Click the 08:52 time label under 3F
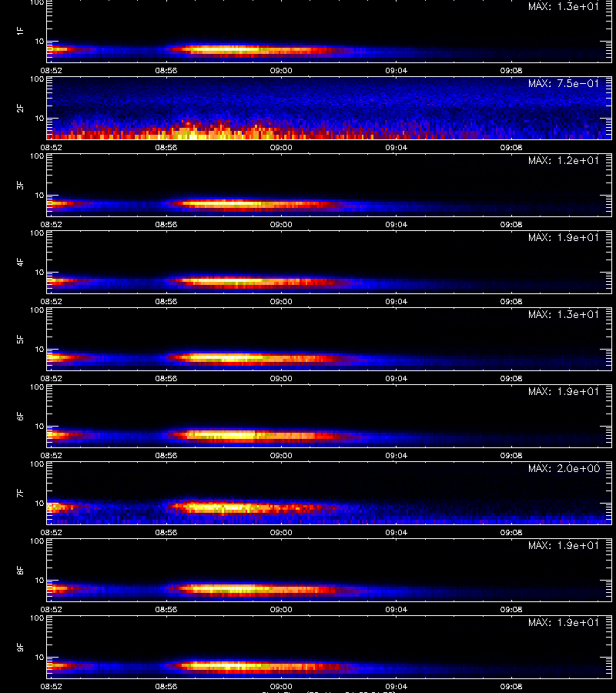 52,225
